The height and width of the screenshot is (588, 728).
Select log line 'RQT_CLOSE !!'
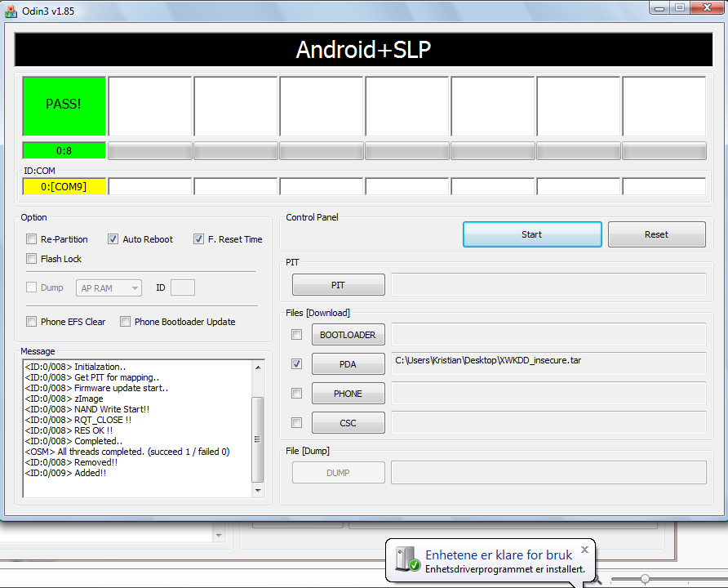pyautogui.click(x=78, y=420)
